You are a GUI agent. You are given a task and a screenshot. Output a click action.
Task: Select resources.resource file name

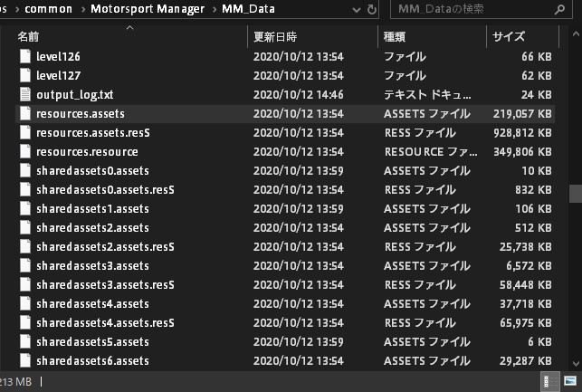pos(87,151)
